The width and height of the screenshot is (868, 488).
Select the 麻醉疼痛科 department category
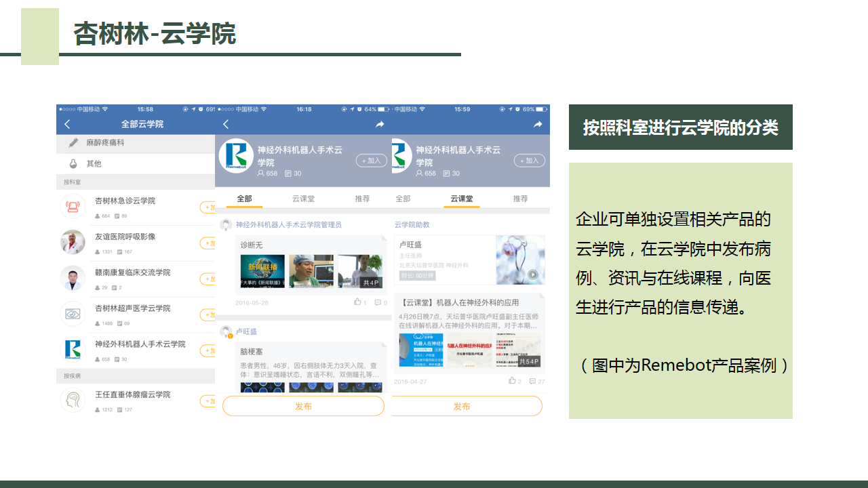[x=105, y=143]
